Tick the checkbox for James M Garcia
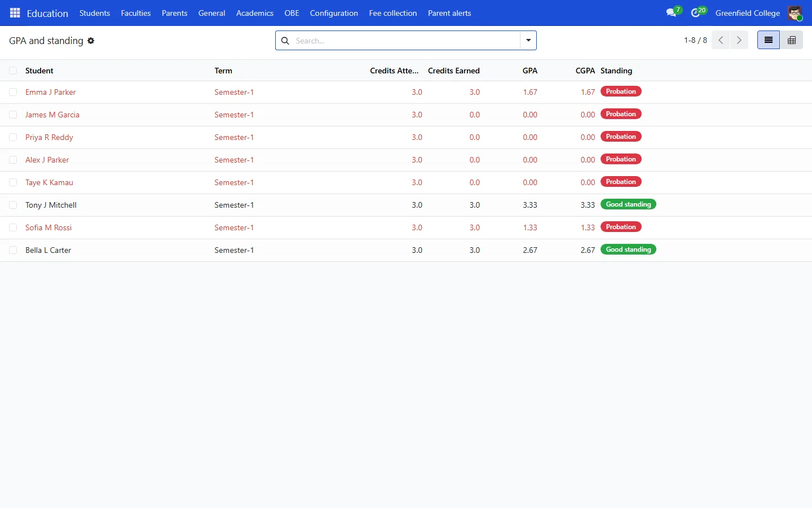Screen dimensions: 812x508 13,115
